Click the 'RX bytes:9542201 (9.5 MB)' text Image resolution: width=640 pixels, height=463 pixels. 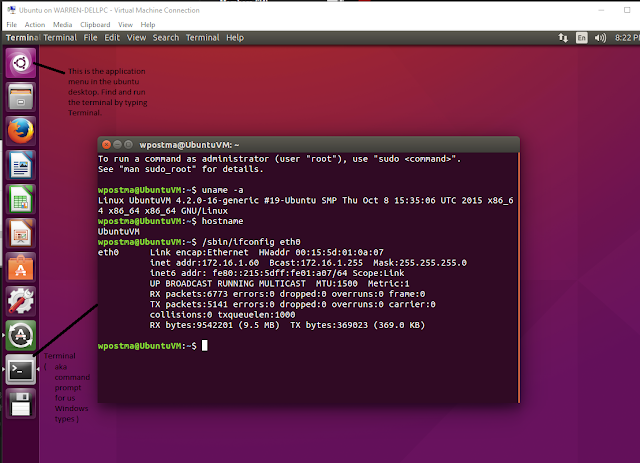pos(215,325)
